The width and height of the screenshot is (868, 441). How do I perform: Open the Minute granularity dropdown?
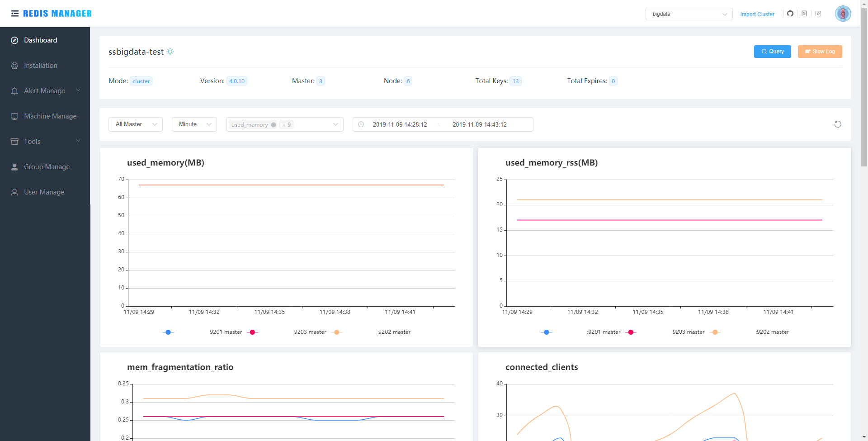[x=194, y=124]
